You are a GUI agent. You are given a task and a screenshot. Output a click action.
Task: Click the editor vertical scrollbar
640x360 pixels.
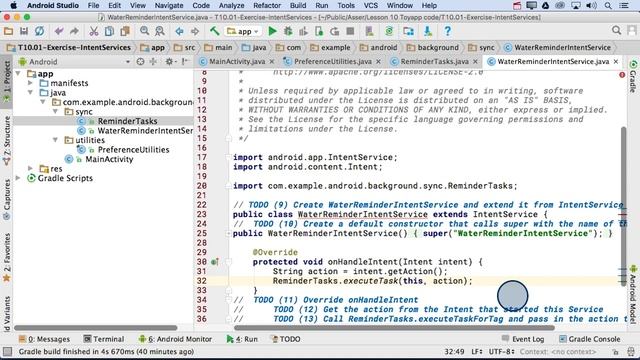point(623,206)
